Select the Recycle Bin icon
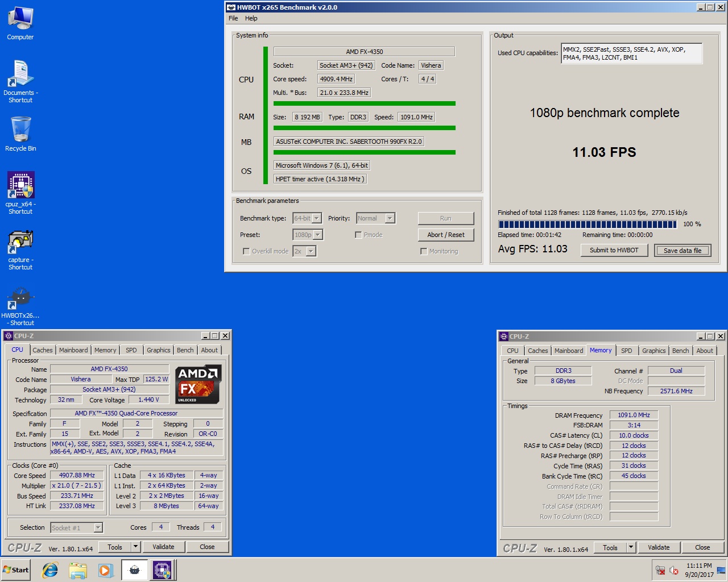 click(x=20, y=134)
